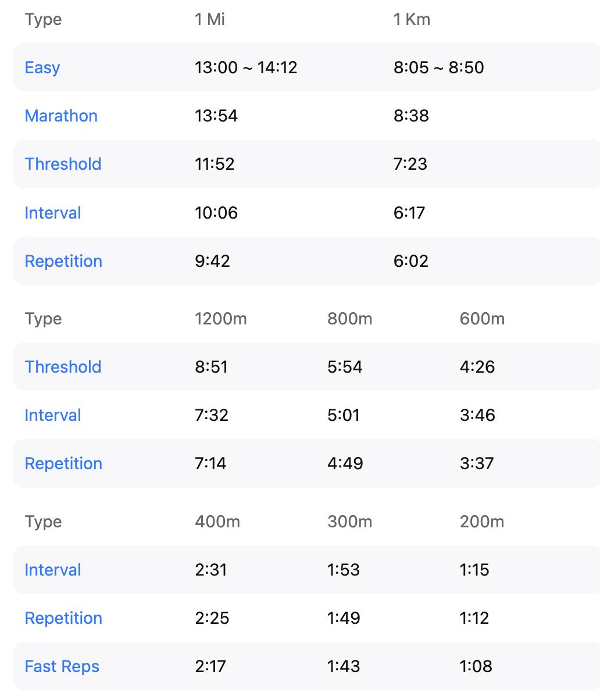This screenshot has height=700, width=600.
Task: Select Repetition link in the 400m table
Action: pos(63,618)
